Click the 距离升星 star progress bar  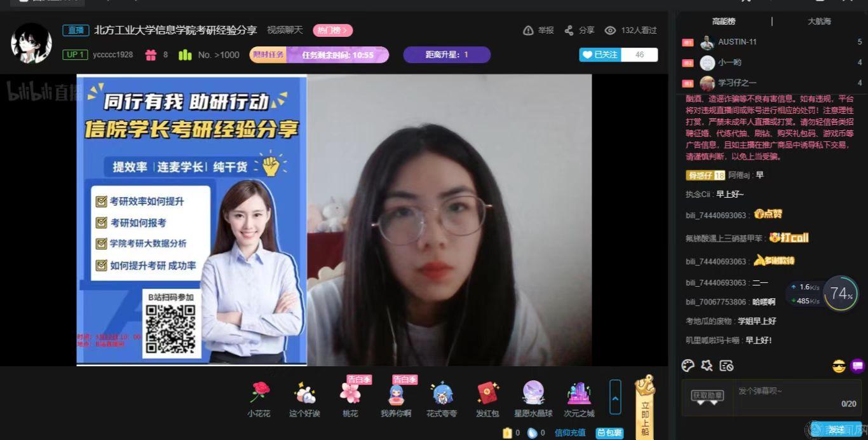447,55
